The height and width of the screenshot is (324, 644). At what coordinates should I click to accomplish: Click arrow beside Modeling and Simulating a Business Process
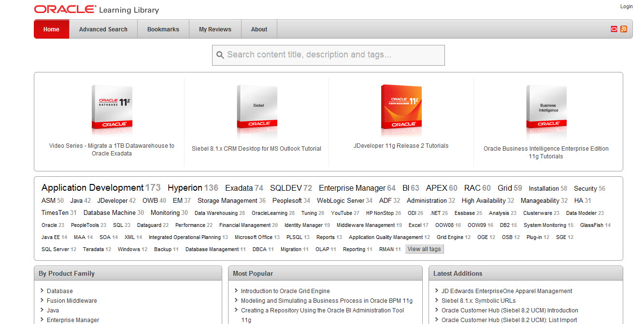click(x=236, y=300)
